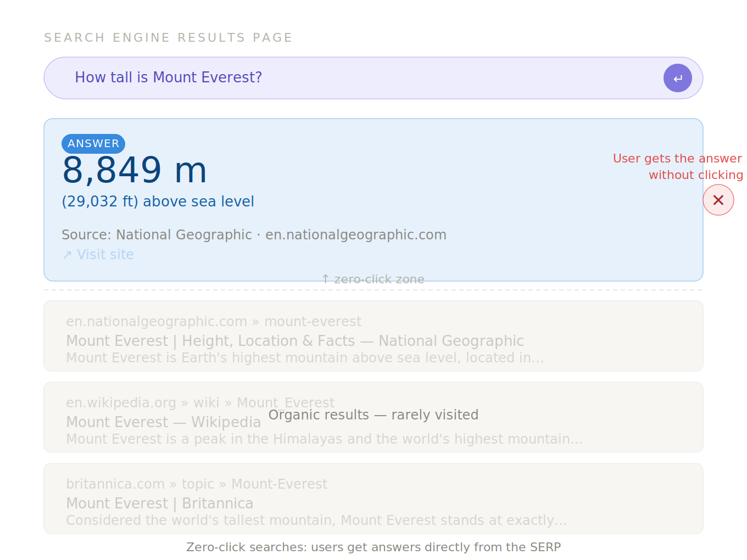The width and height of the screenshot is (747, 560).
Task: Click the 29,032 ft above sea level line
Action: click(x=158, y=201)
